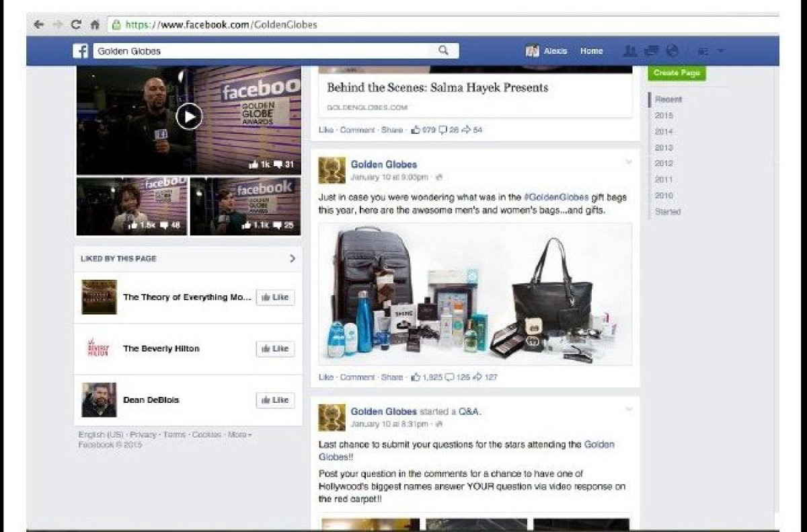The height and width of the screenshot is (532, 807).
Task: Like the Salma Hayek Presents post
Action: click(325, 130)
